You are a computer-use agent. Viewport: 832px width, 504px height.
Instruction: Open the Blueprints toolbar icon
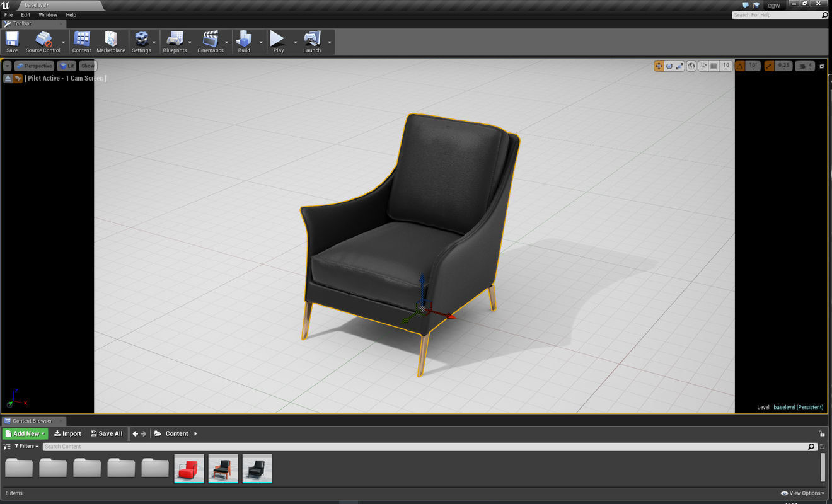[175, 41]
